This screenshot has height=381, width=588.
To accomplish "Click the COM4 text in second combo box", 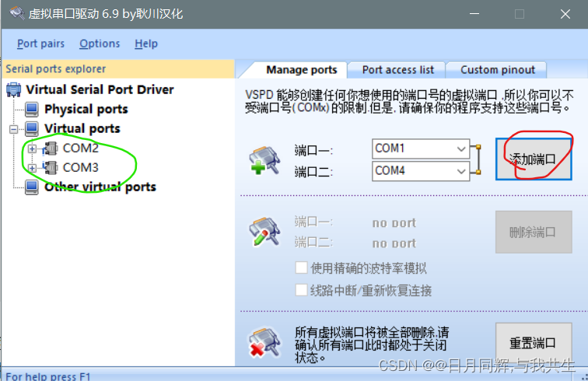I will (390, 171).
